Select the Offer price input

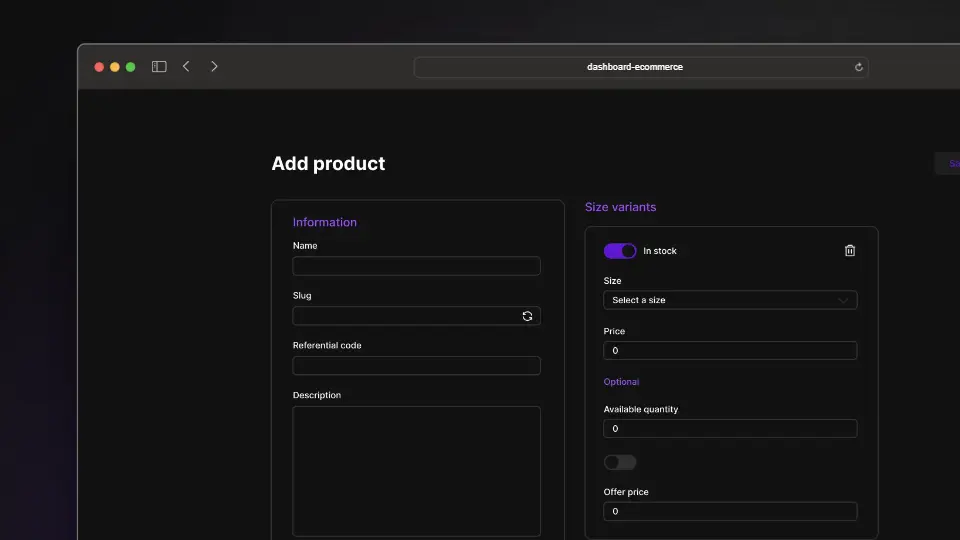click(x=730, y=511)
